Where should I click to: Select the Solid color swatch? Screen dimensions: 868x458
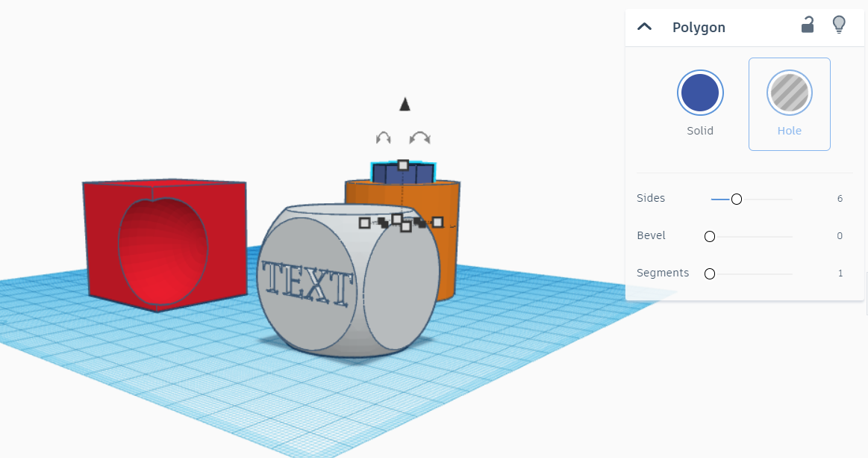click(x=700, y=93)
